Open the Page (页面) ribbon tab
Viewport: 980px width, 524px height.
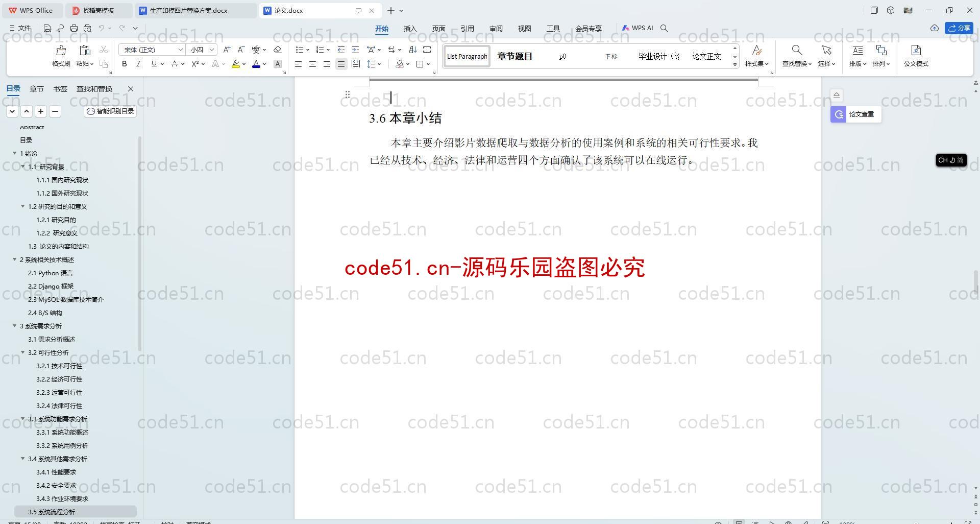coord(438,29)
